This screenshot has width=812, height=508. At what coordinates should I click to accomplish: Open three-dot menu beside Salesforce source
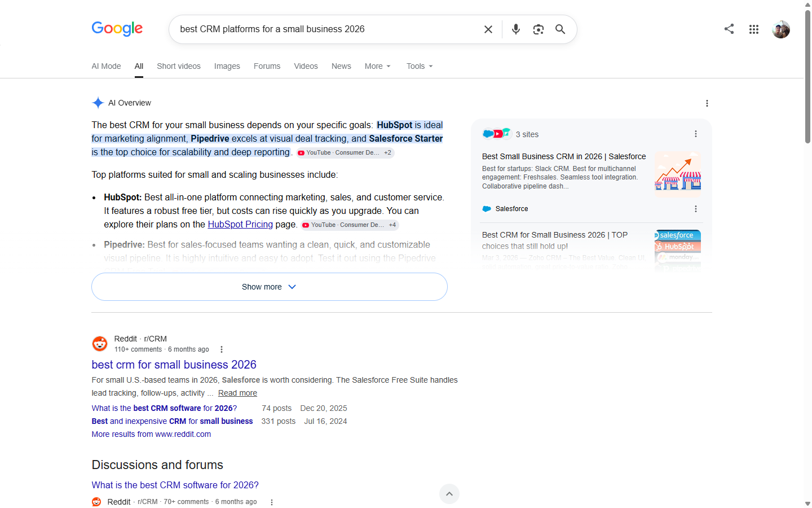point(696,209)
